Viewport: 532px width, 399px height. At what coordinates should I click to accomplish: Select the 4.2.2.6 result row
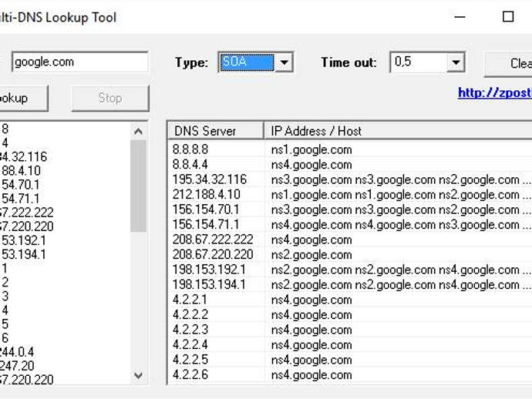coord(350,374)
